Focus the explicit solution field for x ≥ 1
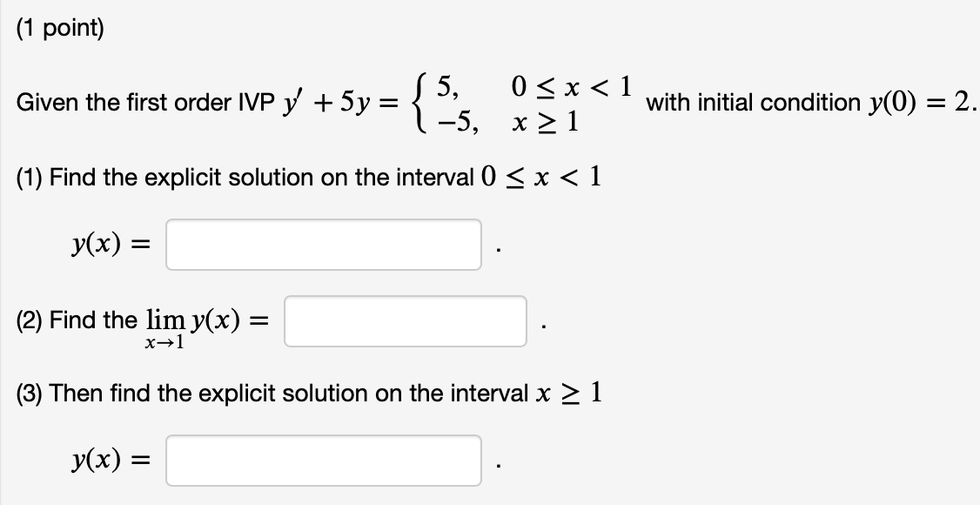 coord(324,461)
